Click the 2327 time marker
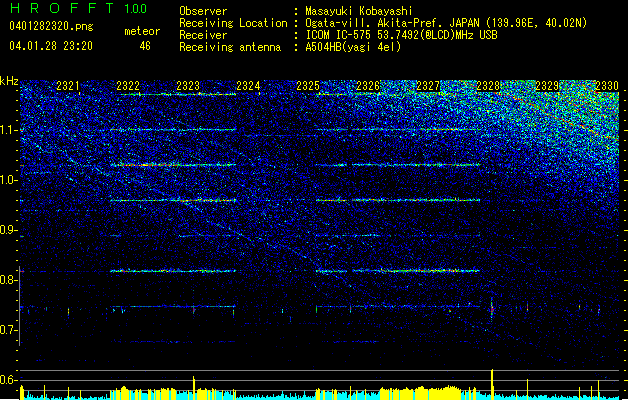 pyautogui.click(x=428, y=86)
